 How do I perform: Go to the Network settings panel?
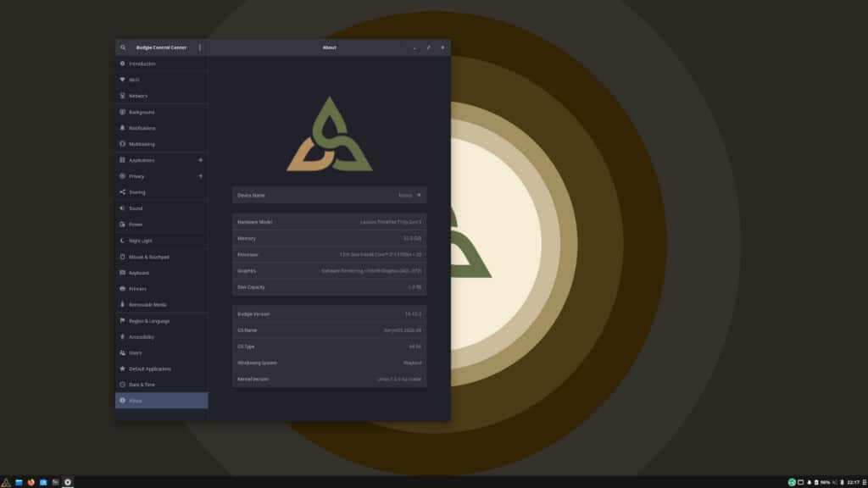(162, 96)
